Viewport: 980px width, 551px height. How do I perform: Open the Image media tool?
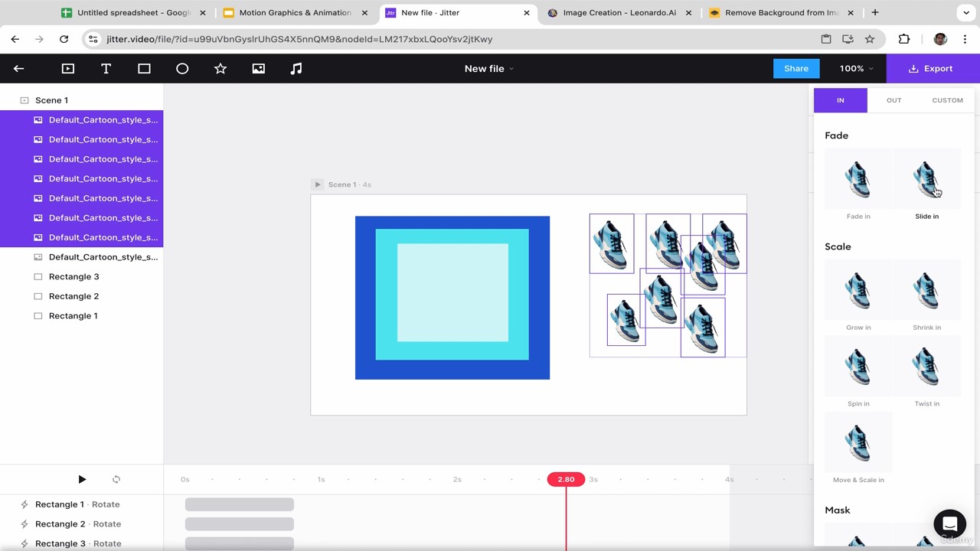[x=259, y=69]
